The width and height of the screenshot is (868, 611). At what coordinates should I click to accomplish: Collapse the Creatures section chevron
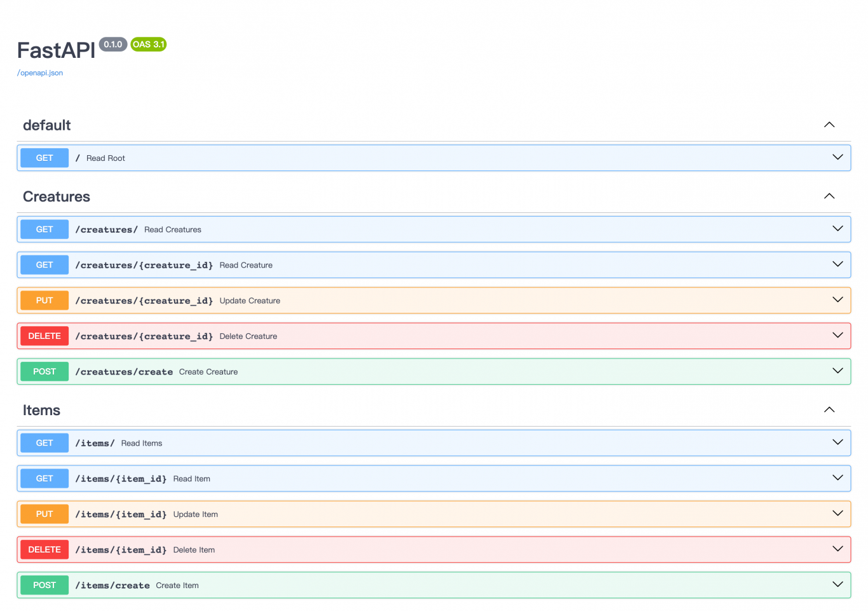pos(829,196)
